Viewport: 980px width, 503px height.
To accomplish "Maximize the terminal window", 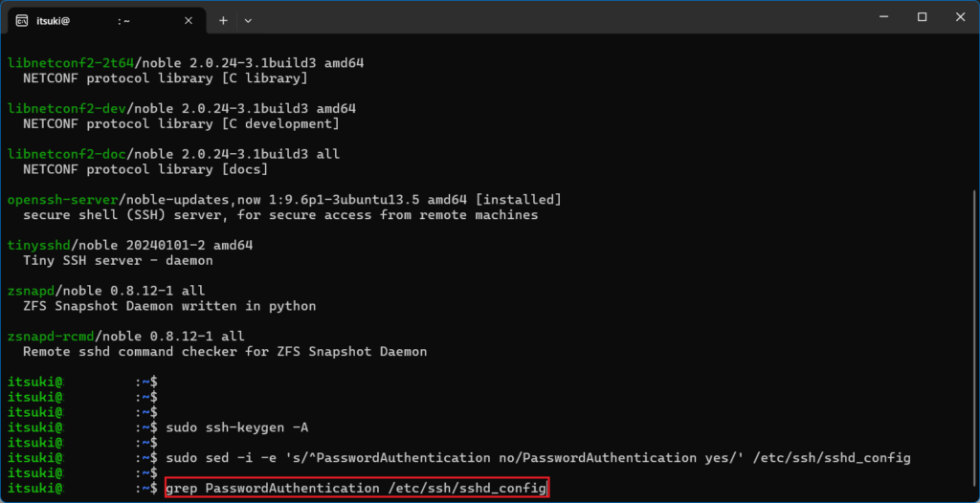I will coord(922,17).
